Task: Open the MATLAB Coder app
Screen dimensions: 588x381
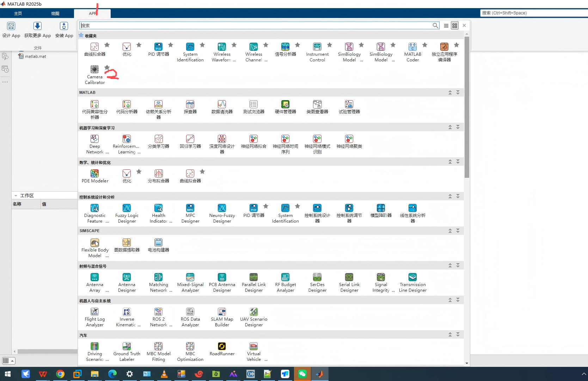Action: 412,52
